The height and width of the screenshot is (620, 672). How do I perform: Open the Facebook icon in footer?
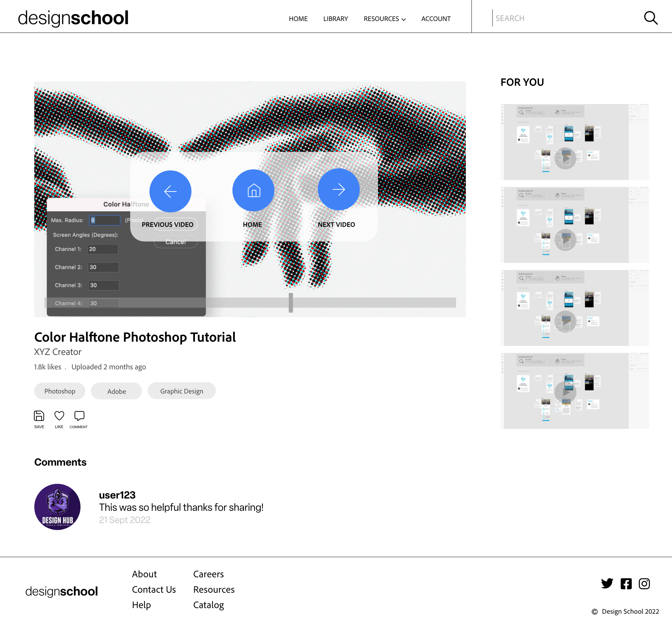coord(626,584)
